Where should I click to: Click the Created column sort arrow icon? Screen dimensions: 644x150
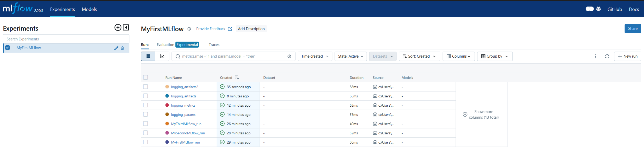[x=237, y=78]
